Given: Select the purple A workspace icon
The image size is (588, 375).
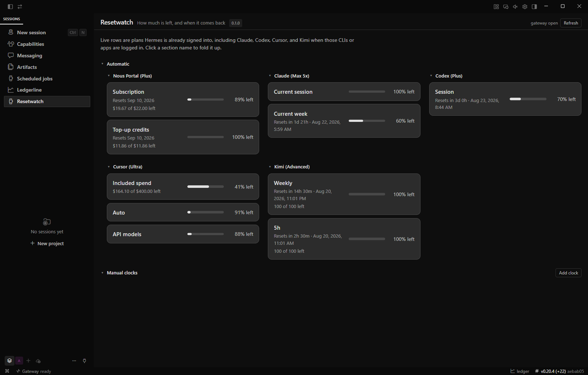Looking at the screenshot, I should pos(19,361).
